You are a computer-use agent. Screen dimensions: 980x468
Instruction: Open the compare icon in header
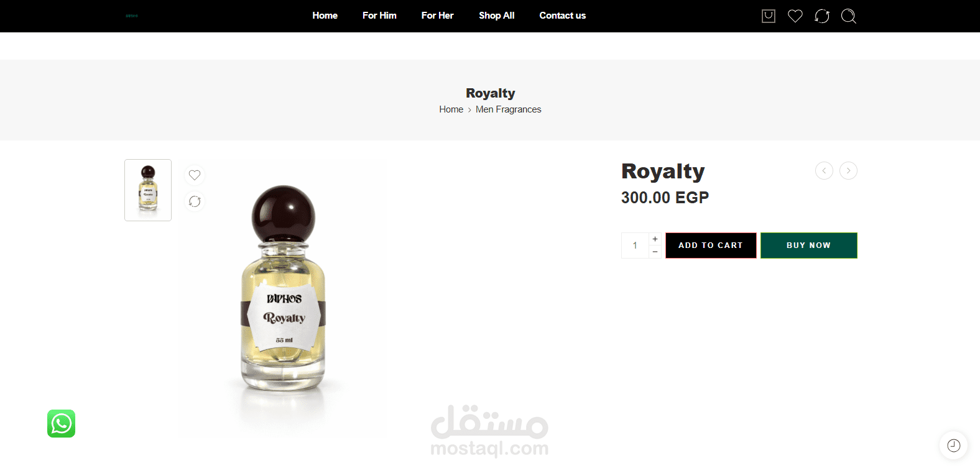tap(822, 16)
